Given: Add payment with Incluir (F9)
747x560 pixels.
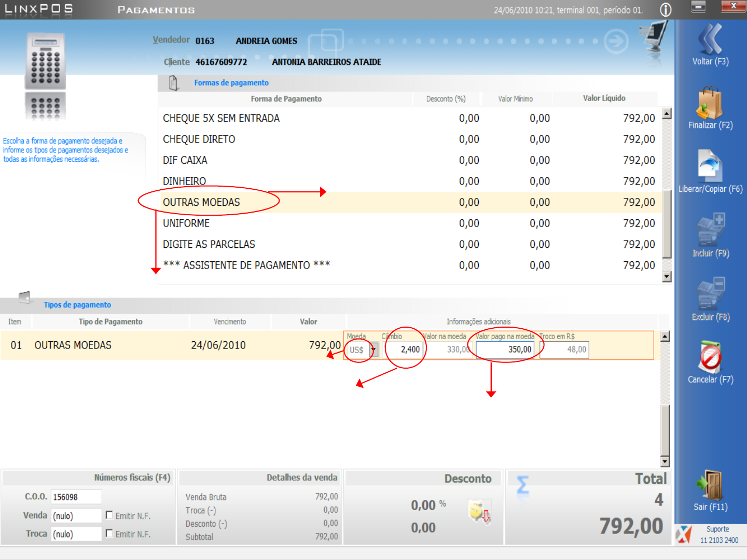Looking at the screenshot, I should (x=710, y=235).
